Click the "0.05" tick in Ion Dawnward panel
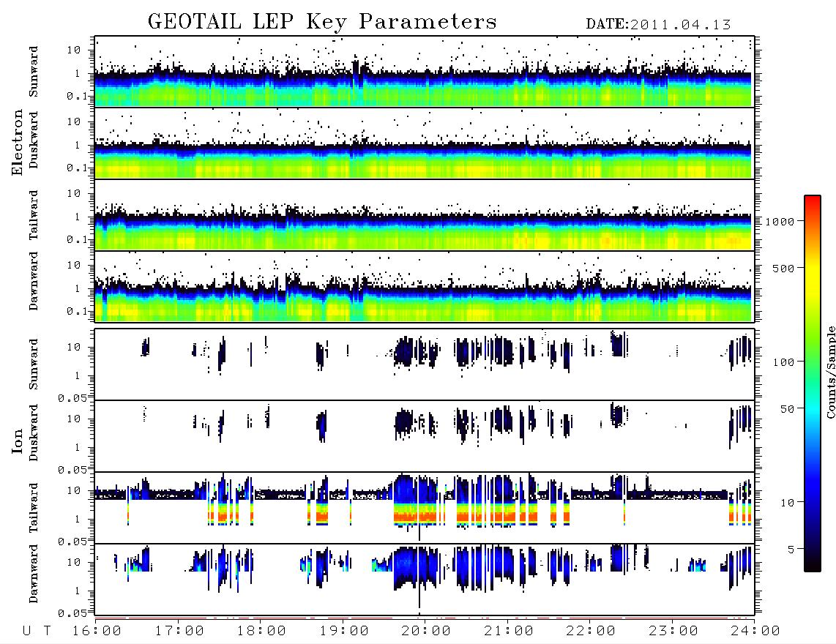Image resolution: width=836 pixels, height=644 pixels. click(72, 613)
